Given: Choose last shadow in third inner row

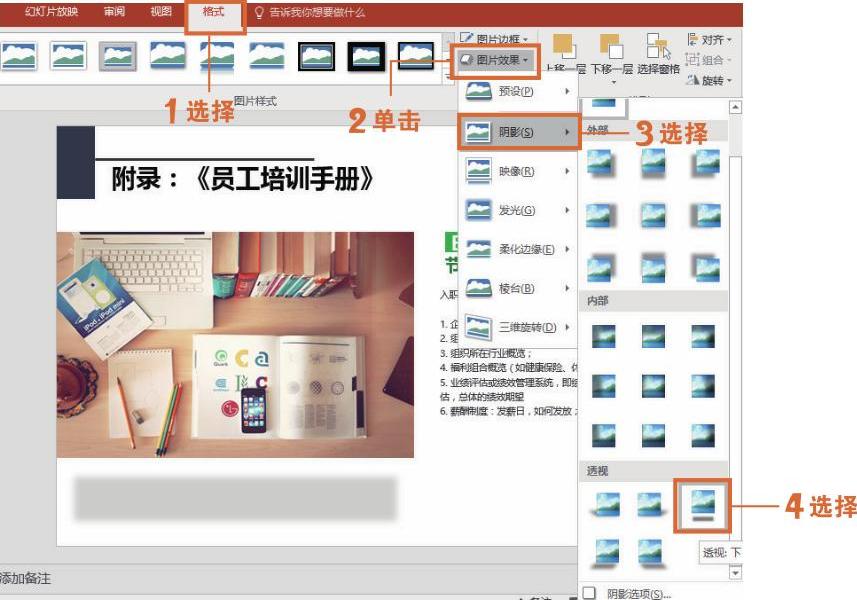Looking at the screenshot, I should point(703,435).
